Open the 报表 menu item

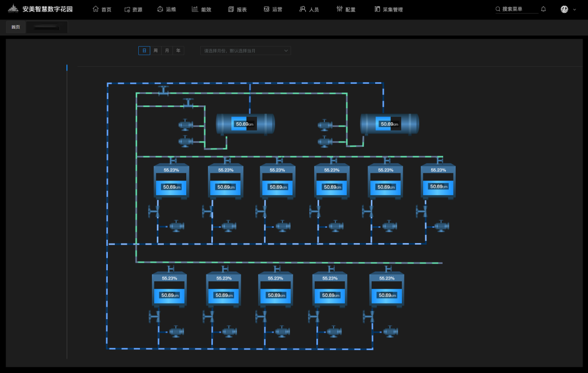pyautogui.click(x=237, y=9)
